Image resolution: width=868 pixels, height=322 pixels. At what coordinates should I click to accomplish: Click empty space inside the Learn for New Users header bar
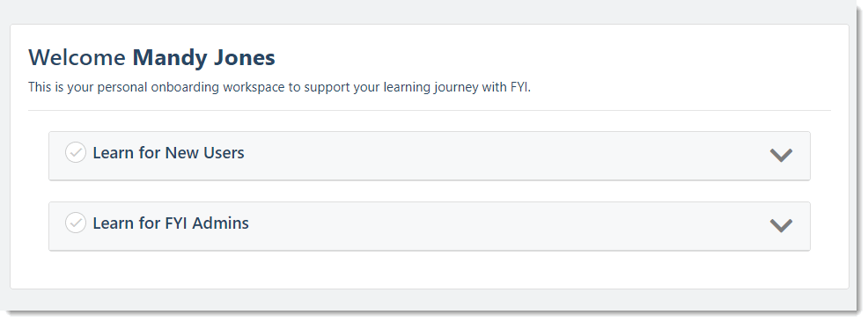point(498,156)
